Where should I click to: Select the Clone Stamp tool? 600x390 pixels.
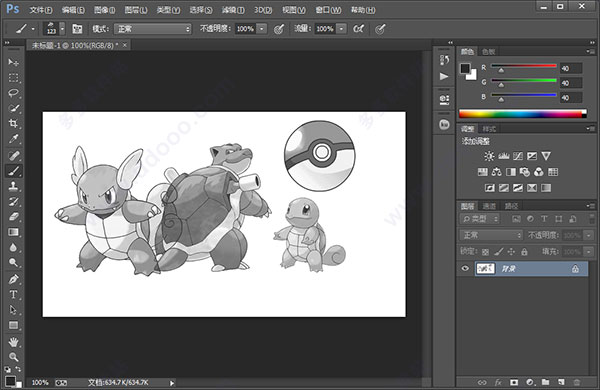(13, 186)
